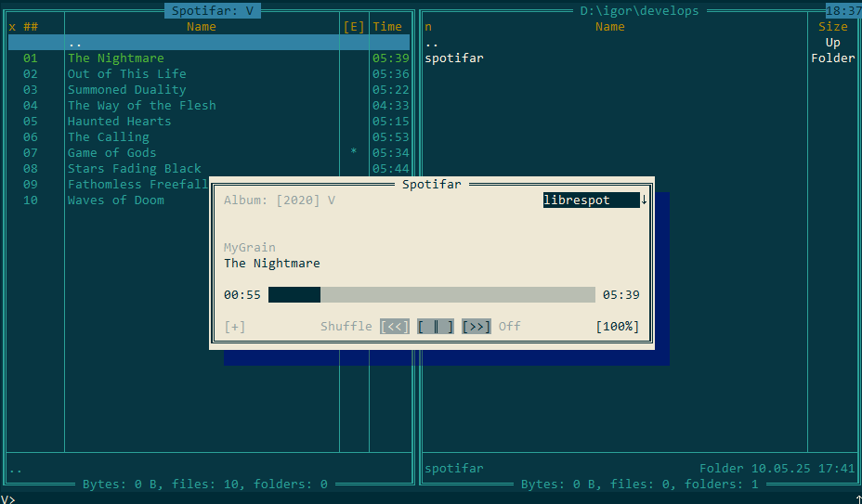Click the Name column header in left panel
This screenshot has height=504, width=862.
(202, 26)
